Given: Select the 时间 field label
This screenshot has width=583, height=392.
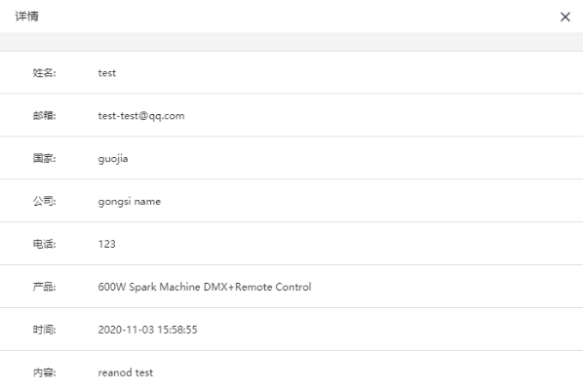Looking at the screenshot, I should click(x=44, y=330).
